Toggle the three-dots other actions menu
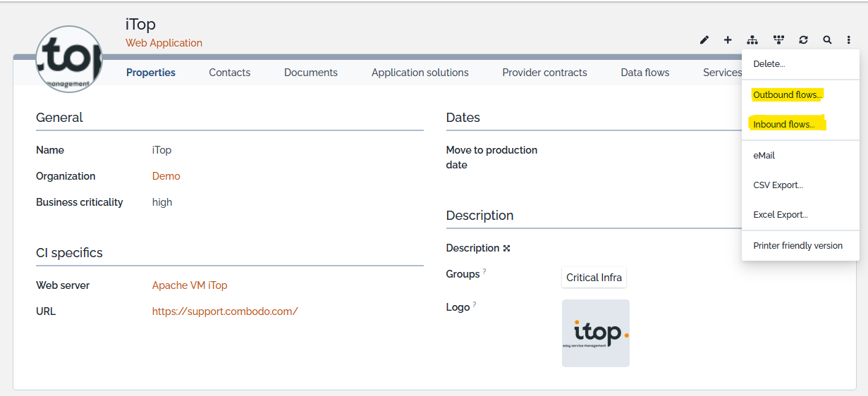 tap(849, 40)
